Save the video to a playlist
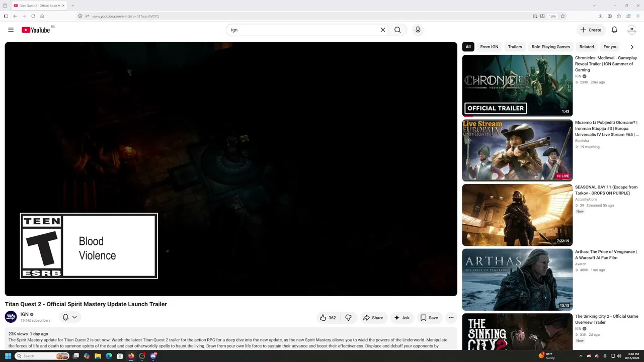Image resolution: width=644 pixels, height=362 pixels. pos(429,318)
